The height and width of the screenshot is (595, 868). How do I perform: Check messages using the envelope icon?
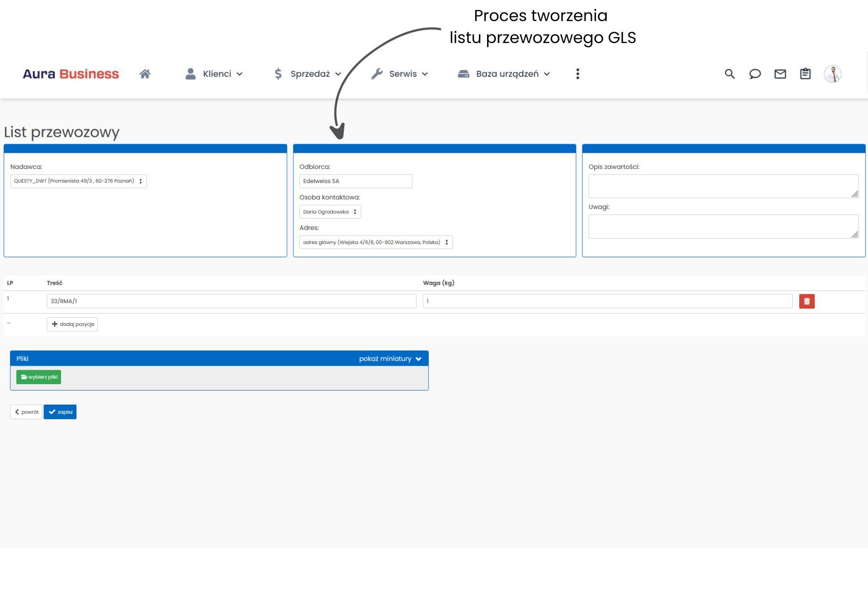[x=780, y=74]
